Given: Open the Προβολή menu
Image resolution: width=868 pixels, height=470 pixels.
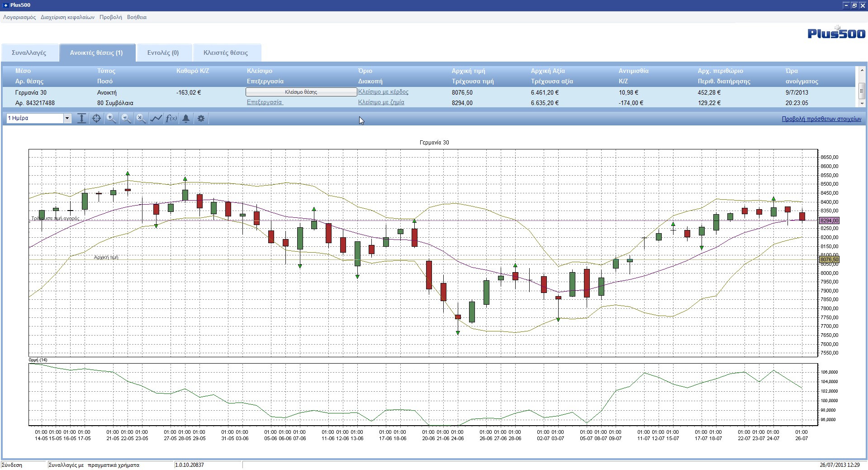Looking at the screenshot, I should click(x=111, y=17).
